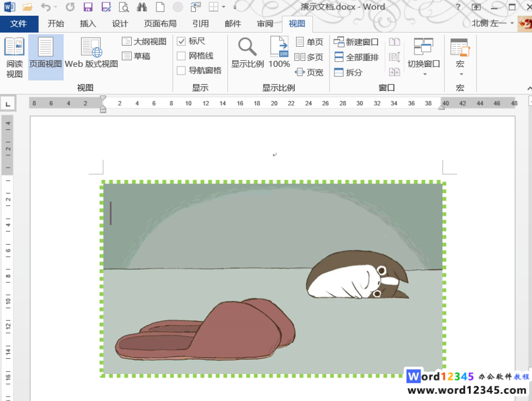Customize Quick Access Toolbar dropdown
532x401 pixels.
[x=234, y=7]
